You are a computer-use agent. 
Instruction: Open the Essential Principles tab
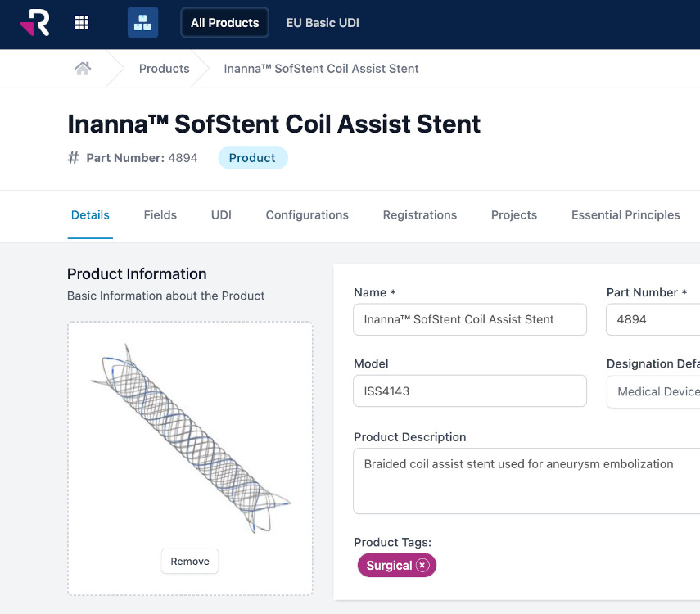click(x=625, y=215)
